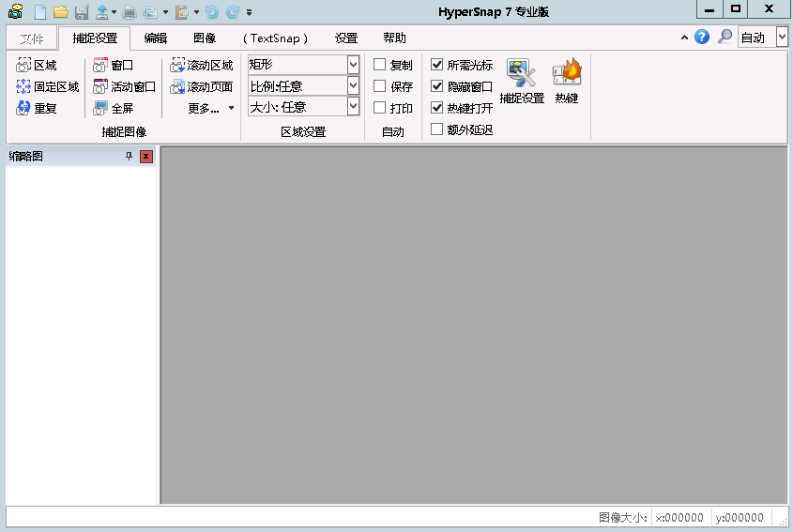Screen dimensions: 793x532
Task: Open the 自动 zoom dropdown
Action: point(782,38)
